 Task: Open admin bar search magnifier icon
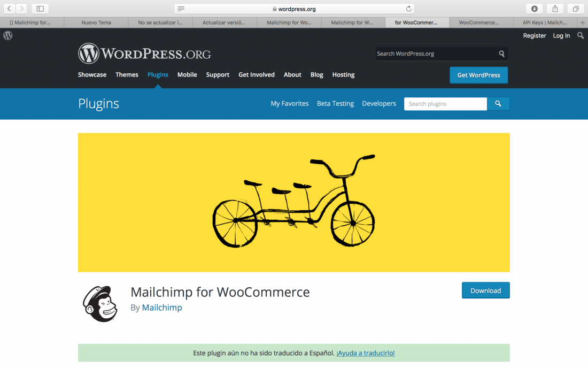click(581, 36)
